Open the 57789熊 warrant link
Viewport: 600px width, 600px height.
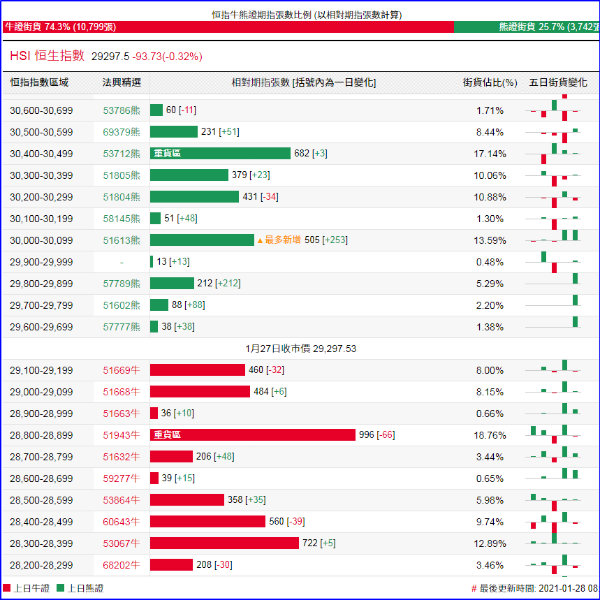click(121, 284)
